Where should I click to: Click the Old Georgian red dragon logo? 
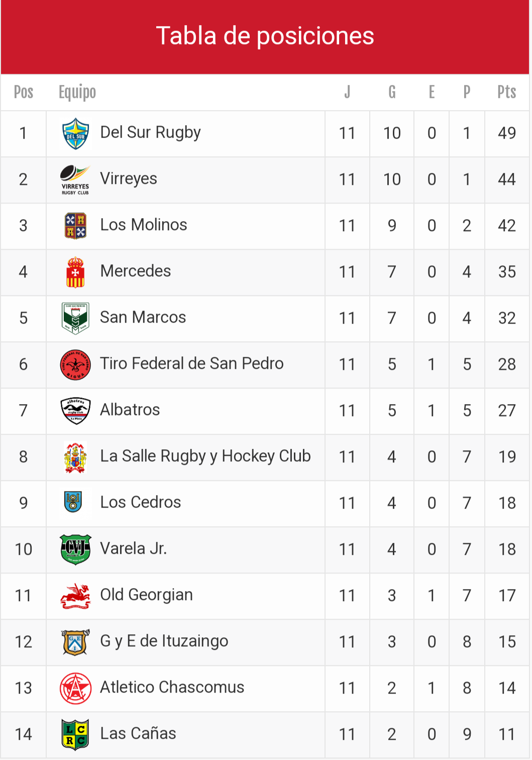click(75, 596)
